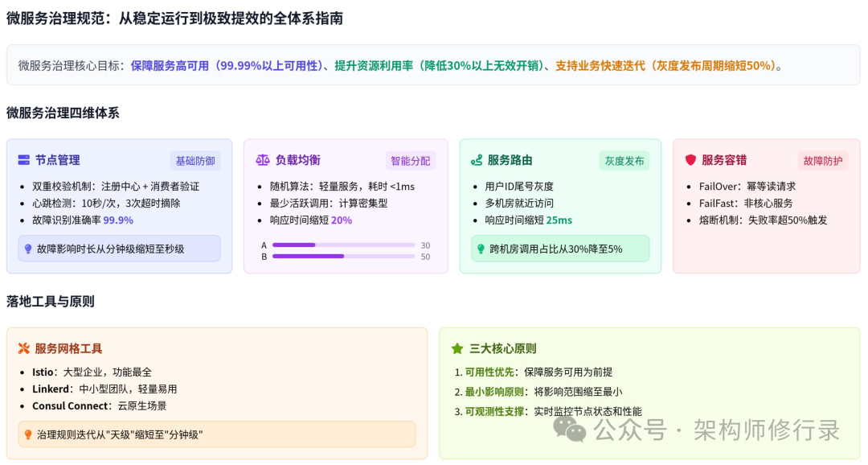868x465 pixels.
Task: Click the main title 微服务治理规范
Action: (175, 19)
